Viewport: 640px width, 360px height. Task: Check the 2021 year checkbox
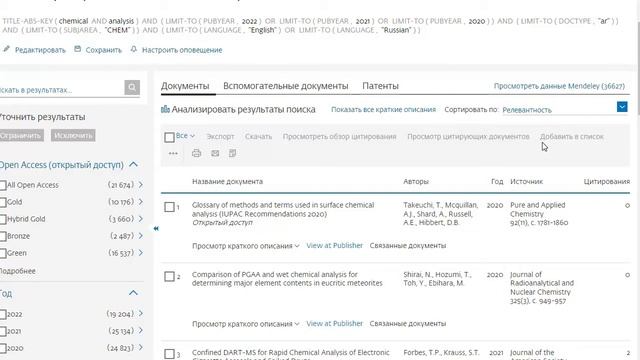point(2,331)
